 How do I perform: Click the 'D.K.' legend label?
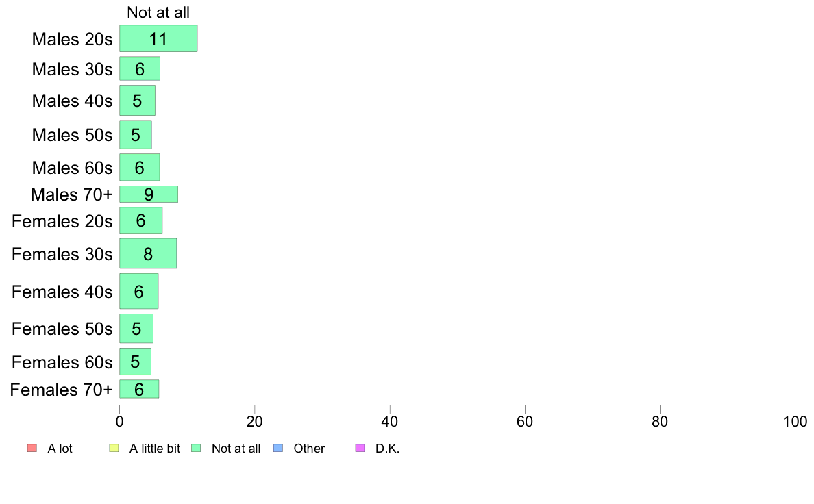[x=387, y=449]
